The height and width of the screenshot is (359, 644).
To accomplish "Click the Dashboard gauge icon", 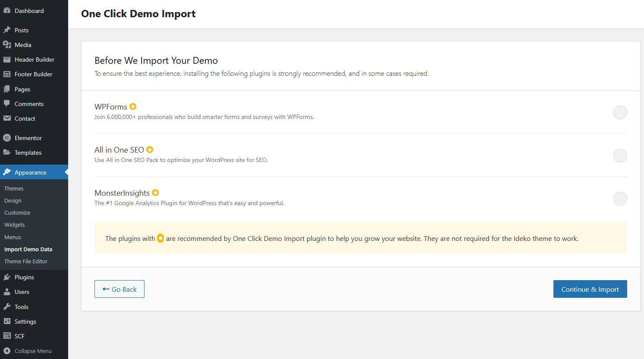I will 7,11.
